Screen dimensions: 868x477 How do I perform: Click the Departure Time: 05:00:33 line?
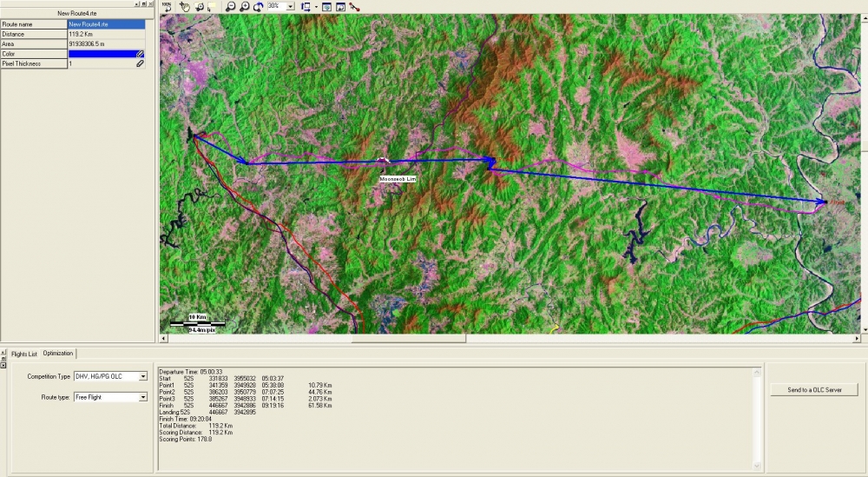click(x=190, y=372)
